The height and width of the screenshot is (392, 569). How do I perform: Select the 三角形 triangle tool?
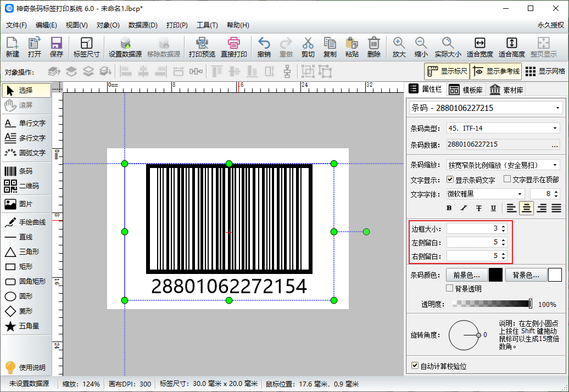[26, 251]
